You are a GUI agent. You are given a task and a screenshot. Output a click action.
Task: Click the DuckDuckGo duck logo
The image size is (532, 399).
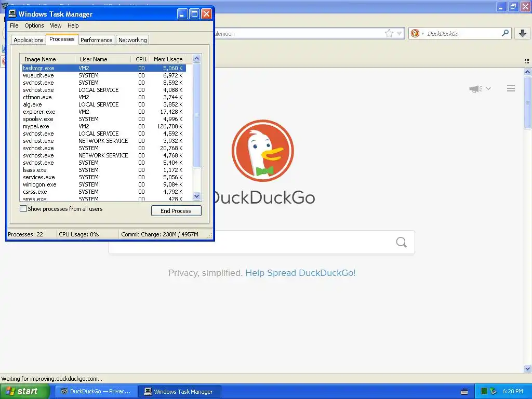click(x=263, y=151)
